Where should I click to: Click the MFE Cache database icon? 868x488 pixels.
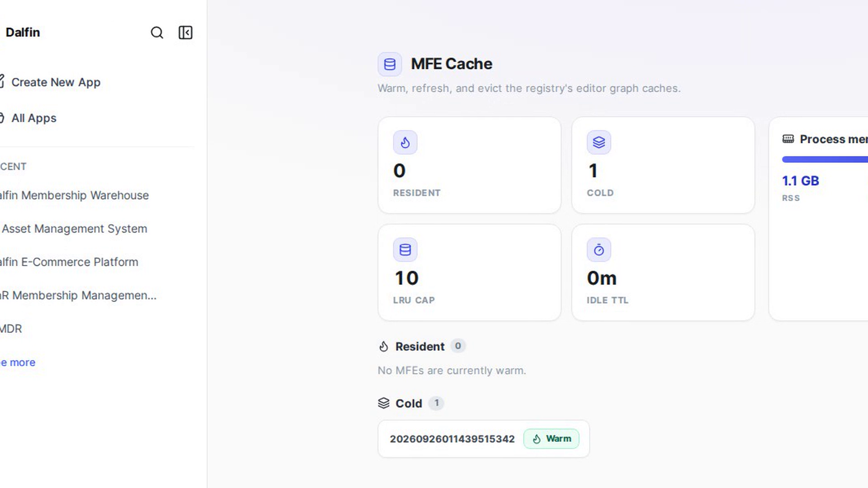tap(390, 64)
